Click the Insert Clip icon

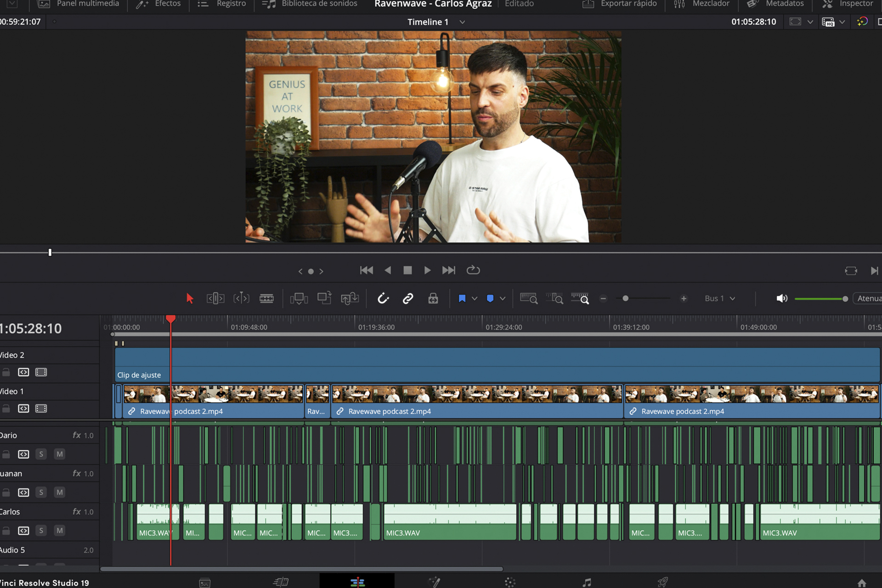(x=299, y=299)
